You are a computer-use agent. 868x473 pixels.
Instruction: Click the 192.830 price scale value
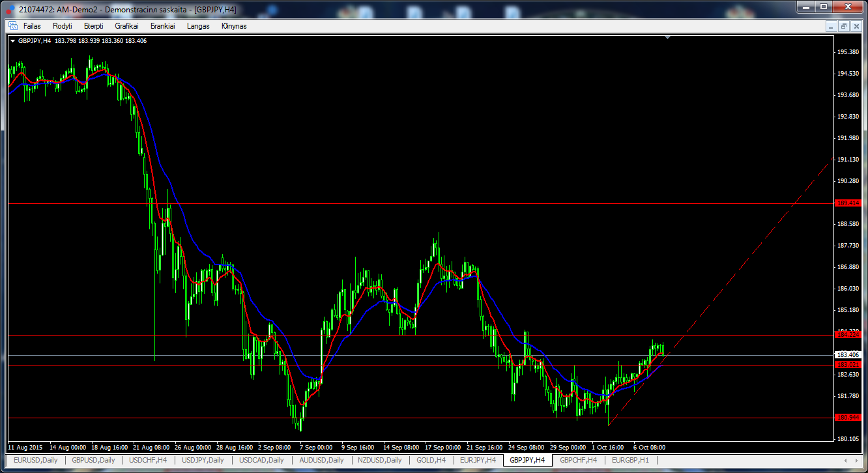pos(849,117)
